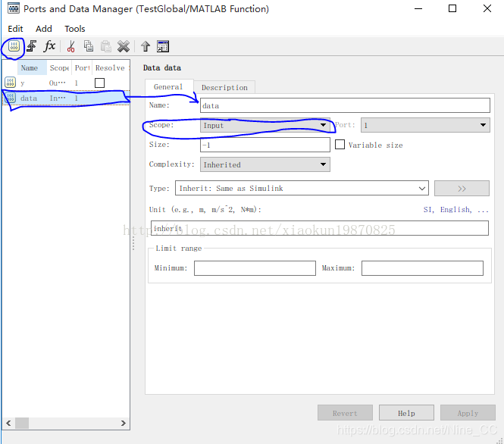Select the data row in list
The height and width of the screenshot is (444, 504).
click(66, 98)
